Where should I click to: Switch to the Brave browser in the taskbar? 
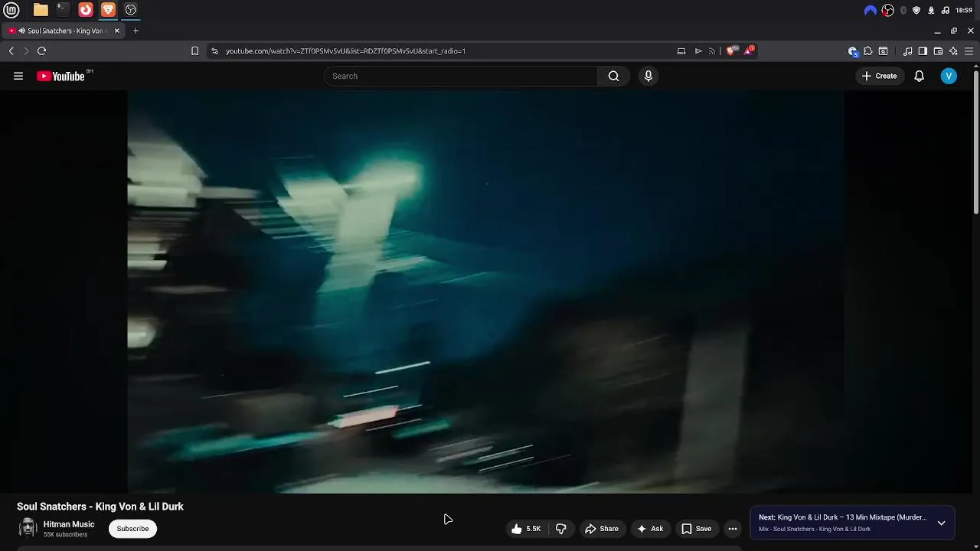pyautogui.click(x=108, y=10)
